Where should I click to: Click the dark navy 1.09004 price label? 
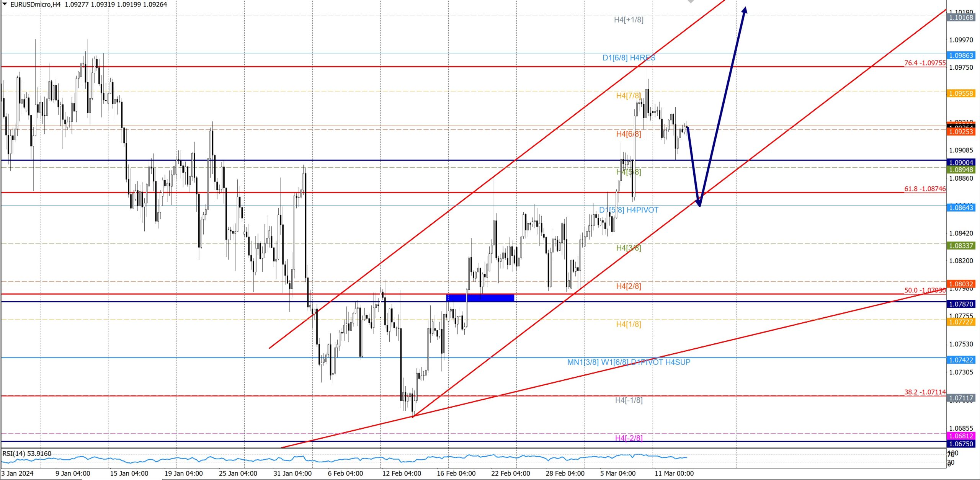tap(961, 162)
